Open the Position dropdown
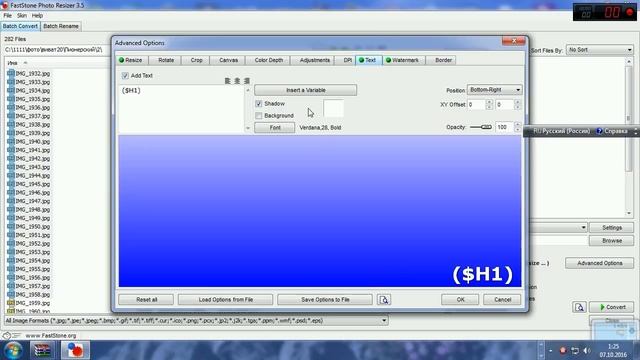 pos(494,90)
